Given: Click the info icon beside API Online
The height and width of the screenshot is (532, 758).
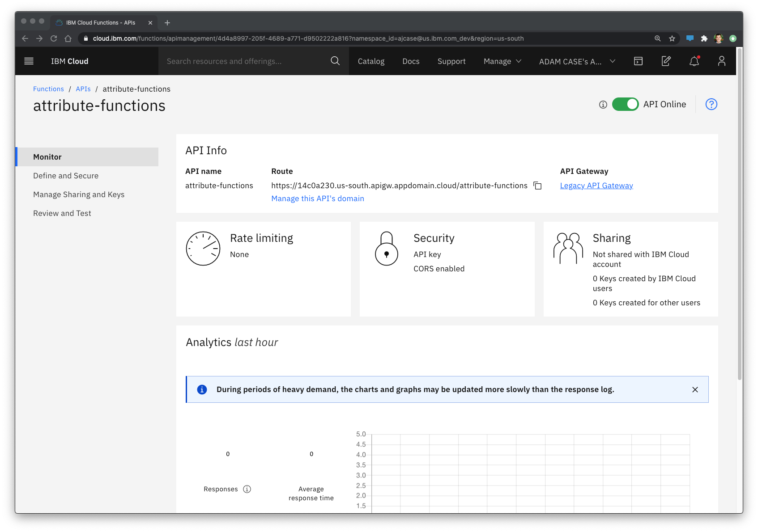Looking at the screenshot, I should point(603,105).
